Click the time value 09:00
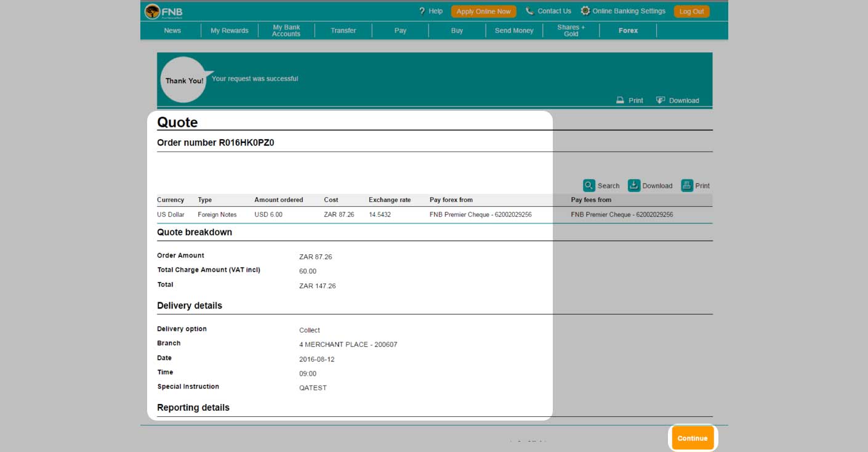This screenshot has height=452, width=868. tap(308, 374)
